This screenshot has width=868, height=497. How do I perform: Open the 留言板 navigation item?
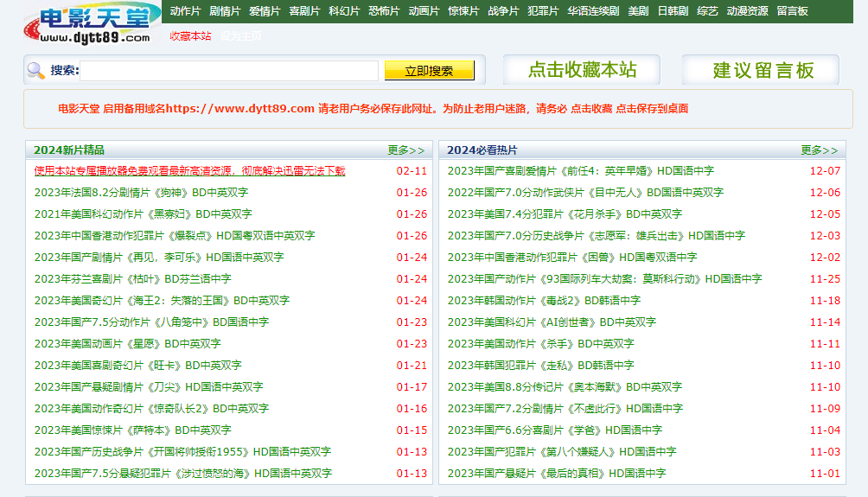coord(792,11)
